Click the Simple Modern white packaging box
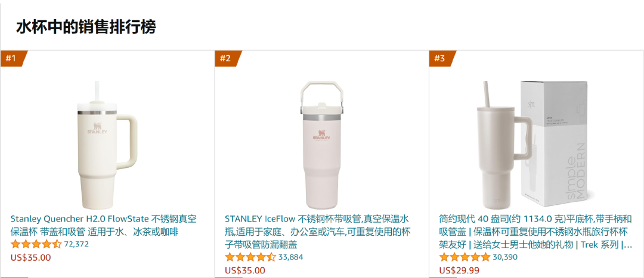This screenshot has width=644, height=278. point(558,142)
